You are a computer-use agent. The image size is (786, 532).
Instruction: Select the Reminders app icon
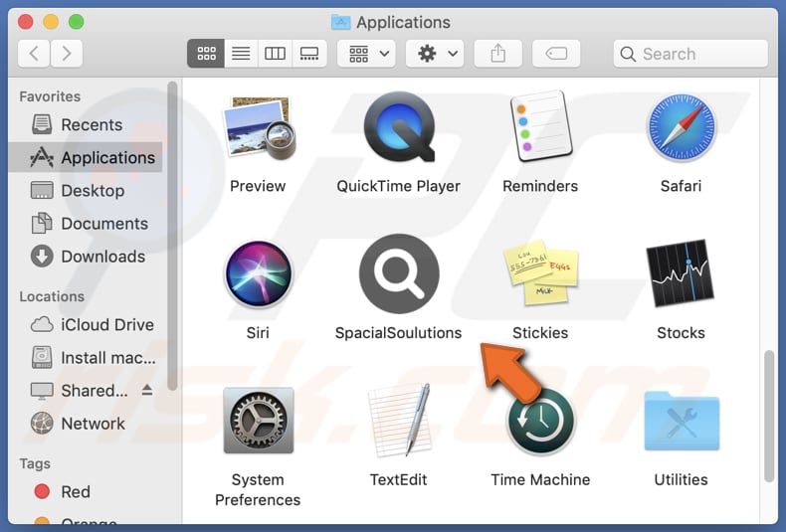point(541,126)
